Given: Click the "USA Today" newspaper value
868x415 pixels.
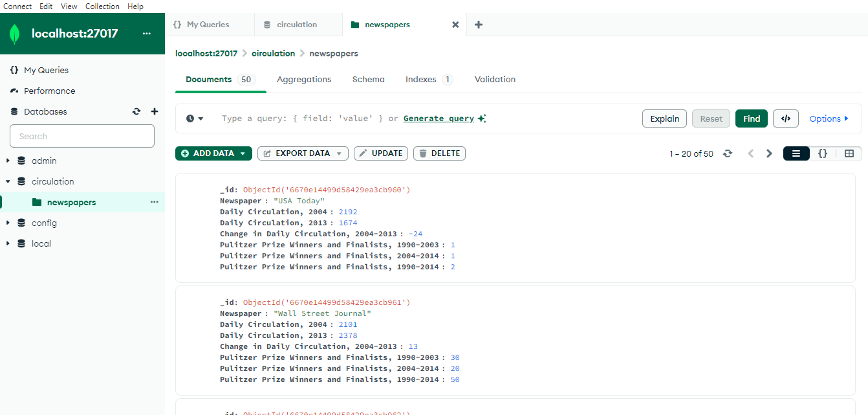Looking at the screenshot, I should coord(299,201).
